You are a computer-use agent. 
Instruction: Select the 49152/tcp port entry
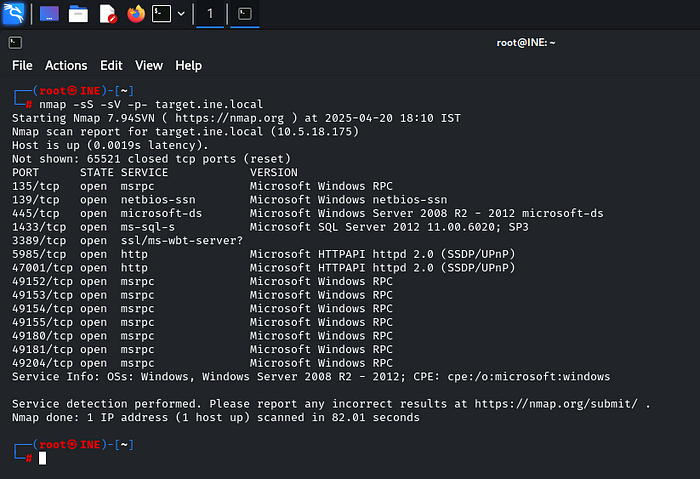tap(42, 281)
